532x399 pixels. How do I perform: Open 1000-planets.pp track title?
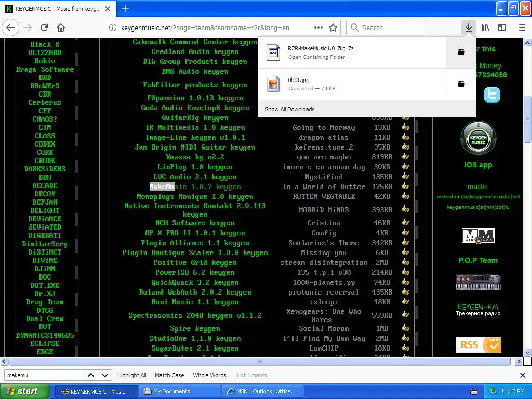click(324, 282)
